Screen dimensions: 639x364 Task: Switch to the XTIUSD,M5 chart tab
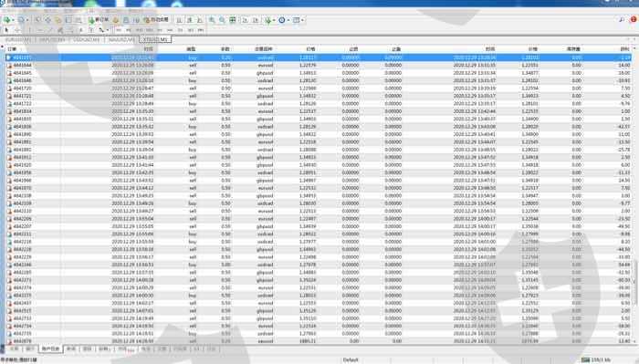(x=155, y=39)
